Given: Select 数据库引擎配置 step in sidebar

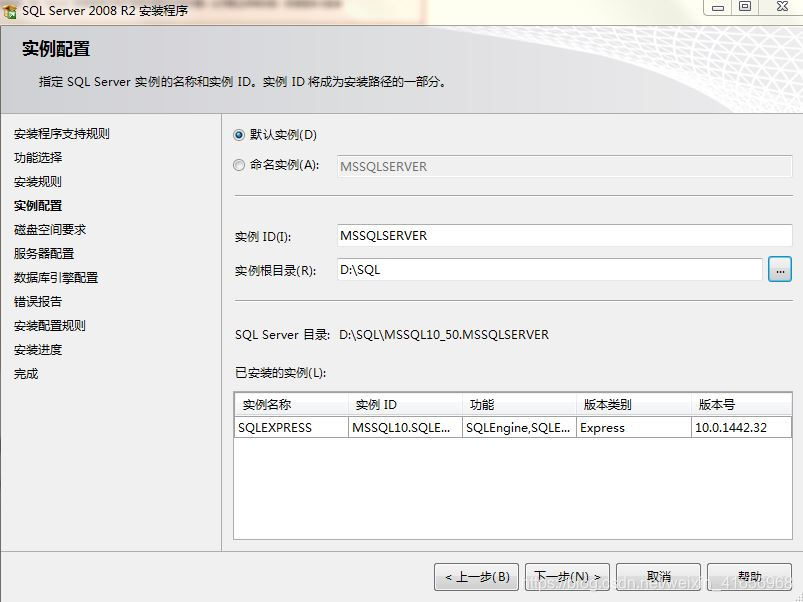Looking at the screenshot, I should click(56, 278).
